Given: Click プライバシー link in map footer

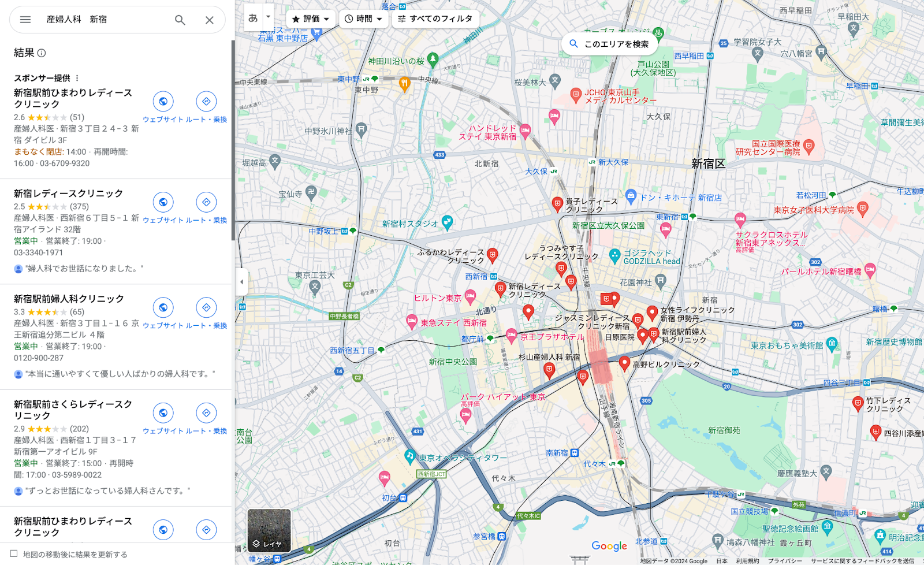Looking at the screenshot, I should click(x=785, y=561).
